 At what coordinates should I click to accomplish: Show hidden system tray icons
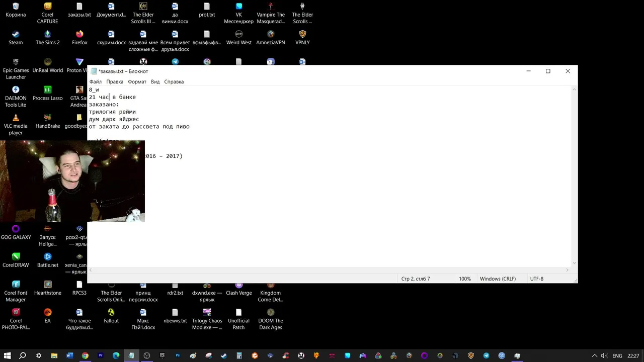pyautogui.click(x=594, y=355)
